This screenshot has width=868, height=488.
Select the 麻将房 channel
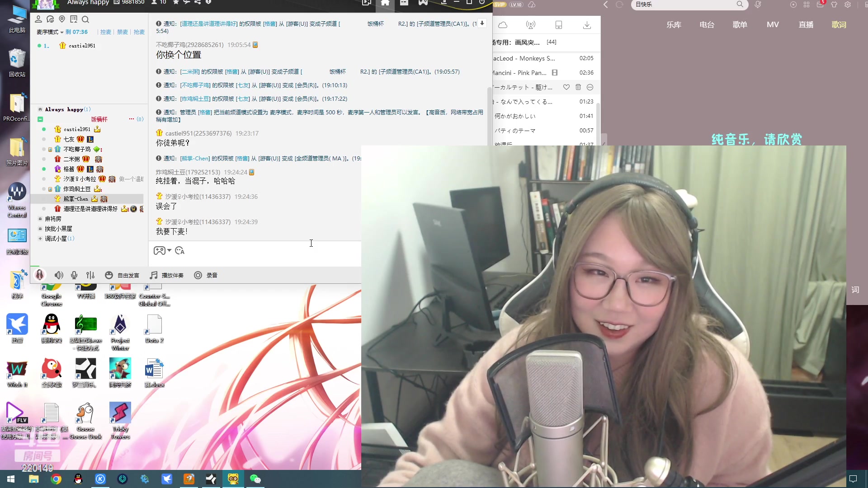click(x=53, y=219)
